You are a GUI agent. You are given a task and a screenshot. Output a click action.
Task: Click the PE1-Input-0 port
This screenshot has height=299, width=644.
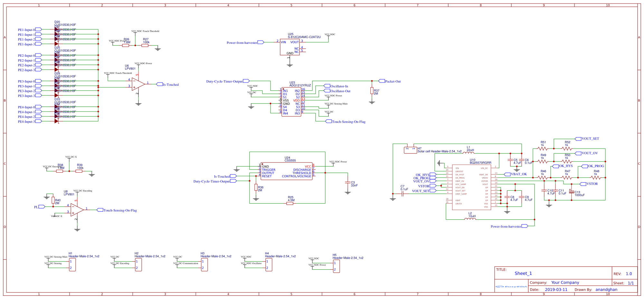pos(30,30)
